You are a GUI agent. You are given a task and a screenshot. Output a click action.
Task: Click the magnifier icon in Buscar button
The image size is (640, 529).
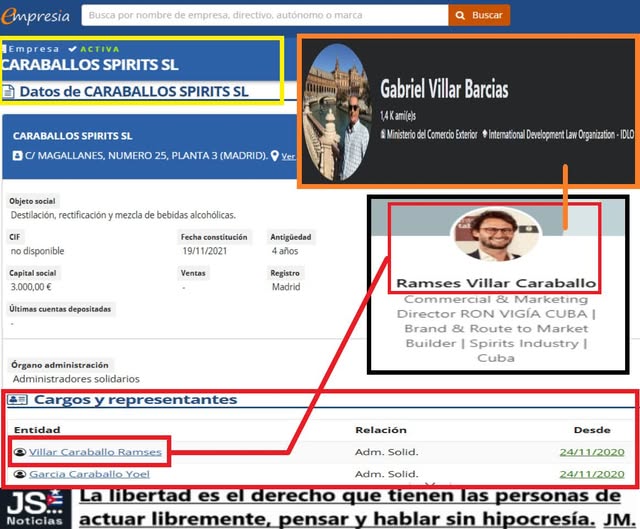[460, 16]
